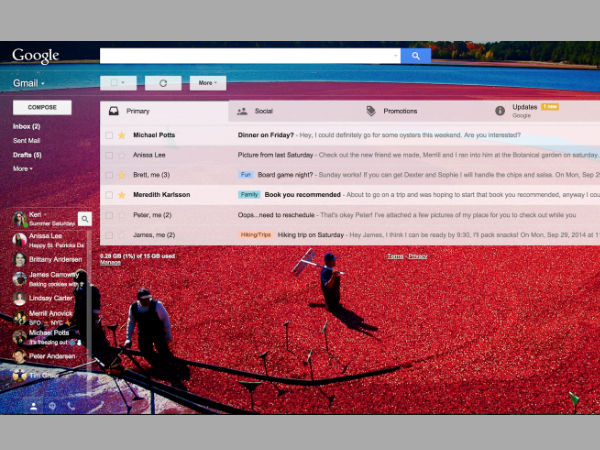Click the Manage storage link
Viewport: 600px width, 450px height.
(x=109, y=263)
